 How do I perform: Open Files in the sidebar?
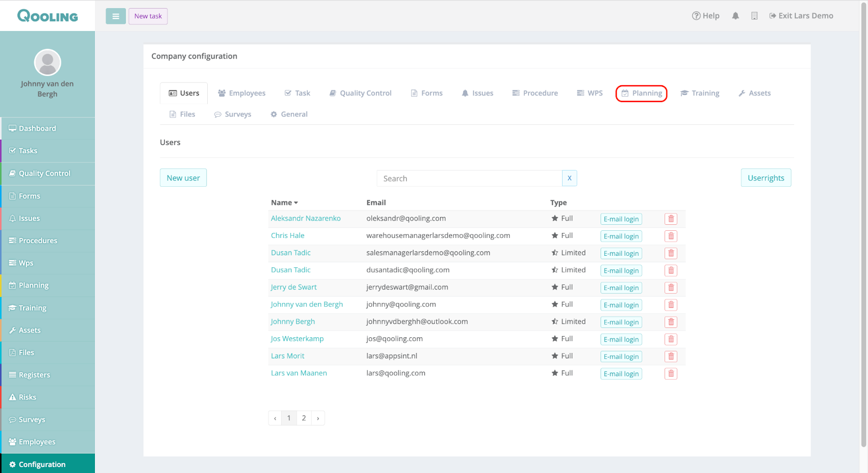pos(48,352)
